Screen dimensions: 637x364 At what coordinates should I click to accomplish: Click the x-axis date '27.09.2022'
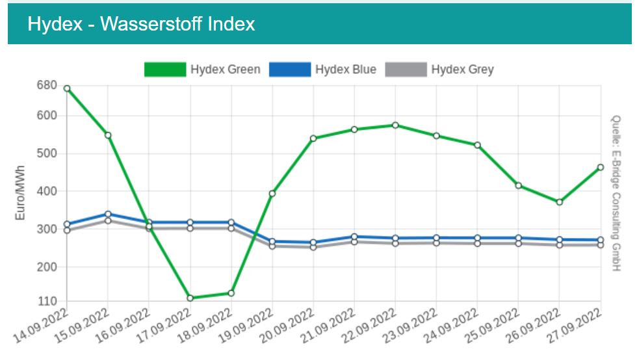574,326
